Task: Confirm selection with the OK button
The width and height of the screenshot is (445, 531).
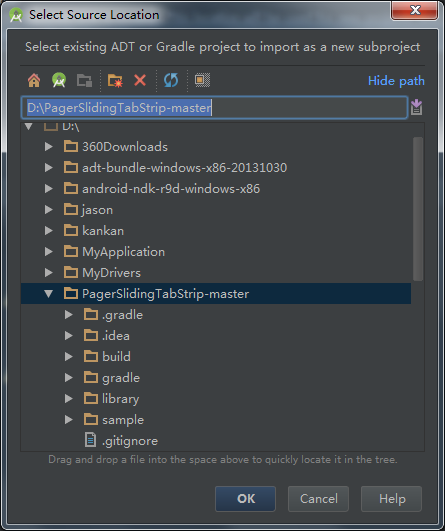Action: (246, 499)
